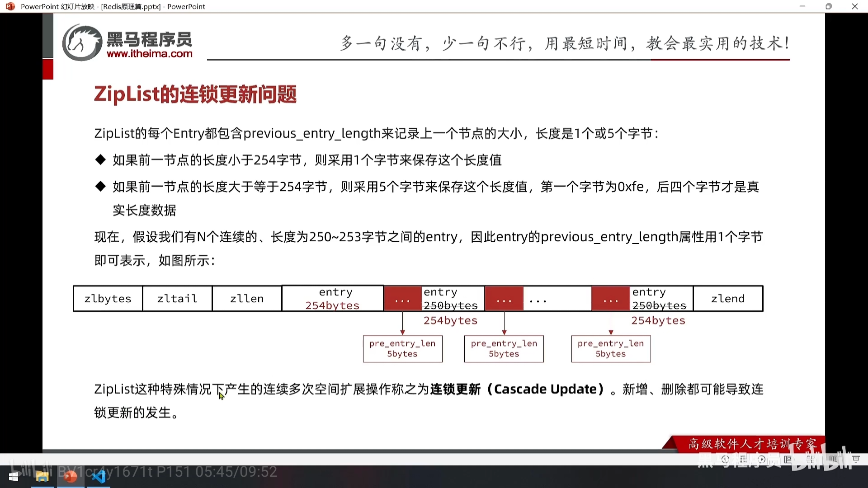Go to the previous slide using the back arrow
The height and width of the screenshot is (488, 868).
click(726, 459)
